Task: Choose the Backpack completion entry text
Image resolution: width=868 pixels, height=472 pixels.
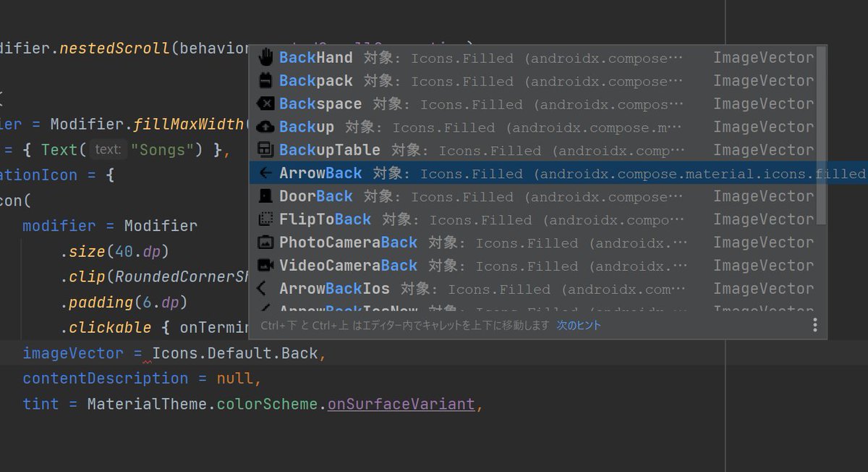Action: (316, 81)
